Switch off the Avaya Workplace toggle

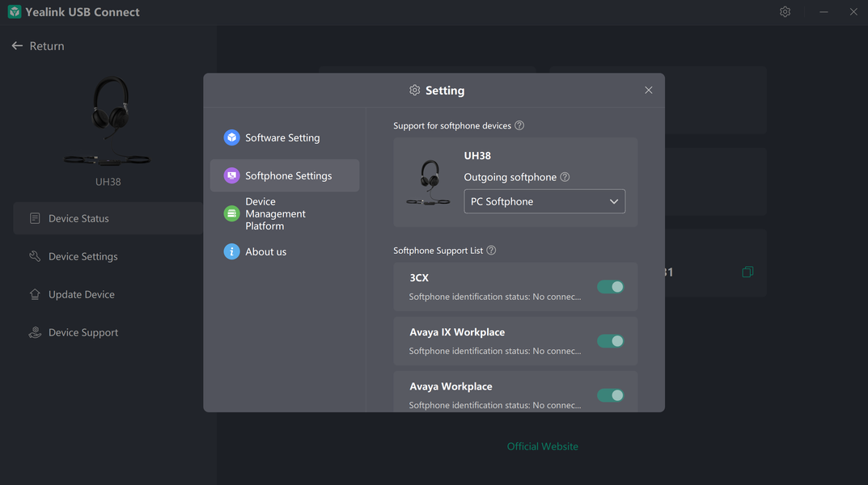pos(610,395)
